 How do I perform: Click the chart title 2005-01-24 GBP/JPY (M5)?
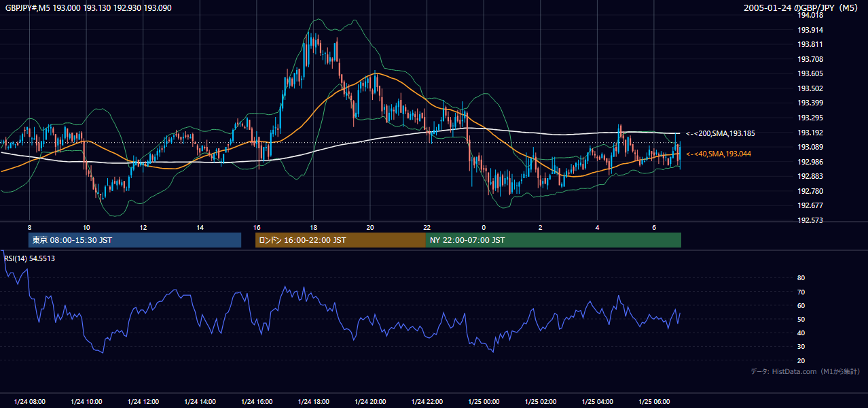coord(801,8)
